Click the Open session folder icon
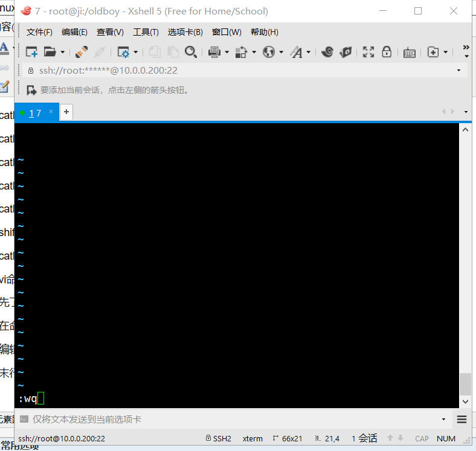476x451 pixels. click(50, 52)
